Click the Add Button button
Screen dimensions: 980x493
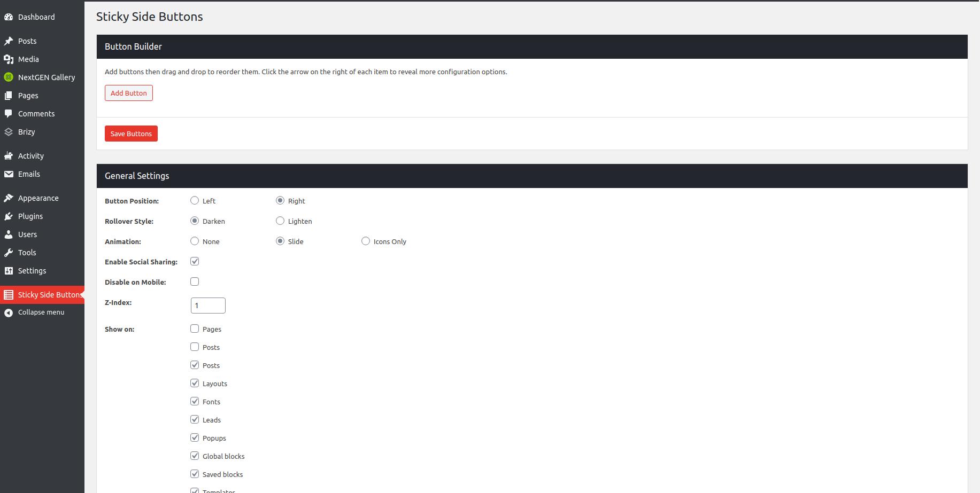(x=129, y=93)
